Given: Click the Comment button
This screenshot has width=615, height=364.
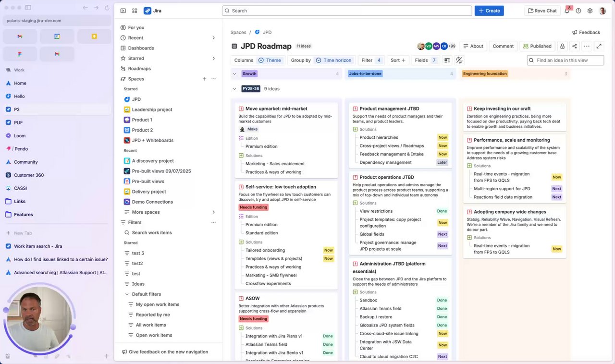Looking at the screenshot, I should click(x=503, y=46).
